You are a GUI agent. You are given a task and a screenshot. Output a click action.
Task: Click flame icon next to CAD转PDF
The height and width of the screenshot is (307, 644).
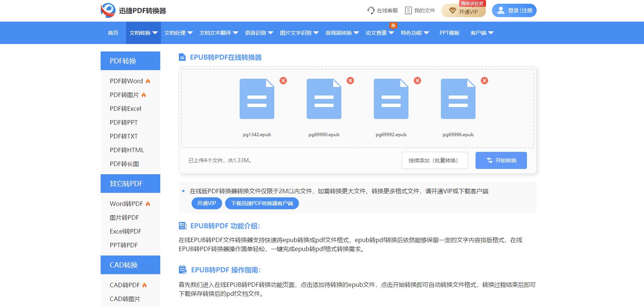click(145, 285)
